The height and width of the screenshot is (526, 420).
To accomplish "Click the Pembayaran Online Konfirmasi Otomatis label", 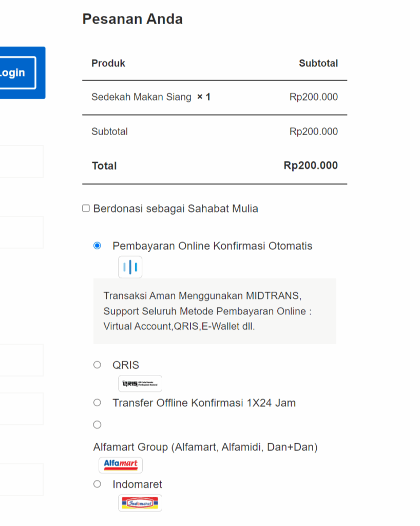I will coord(212,246).
